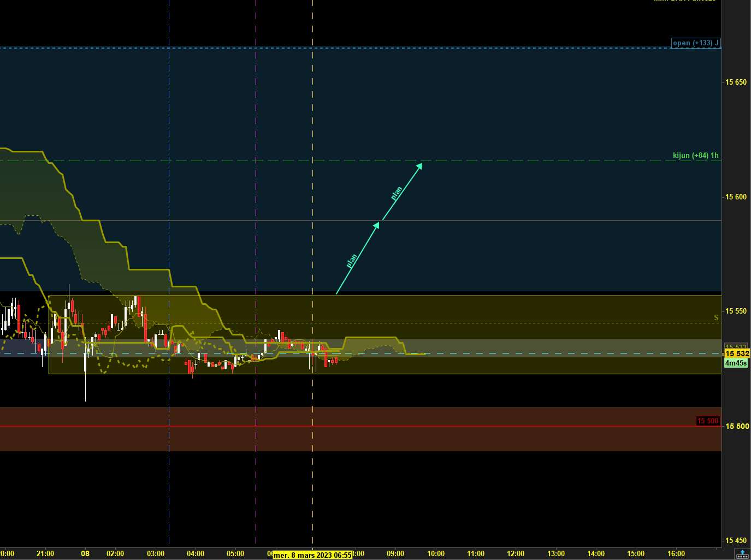Viewport: 751px width, 560px height.
Task: Click the 13:00 time axis label
Action: coord(556,553)
